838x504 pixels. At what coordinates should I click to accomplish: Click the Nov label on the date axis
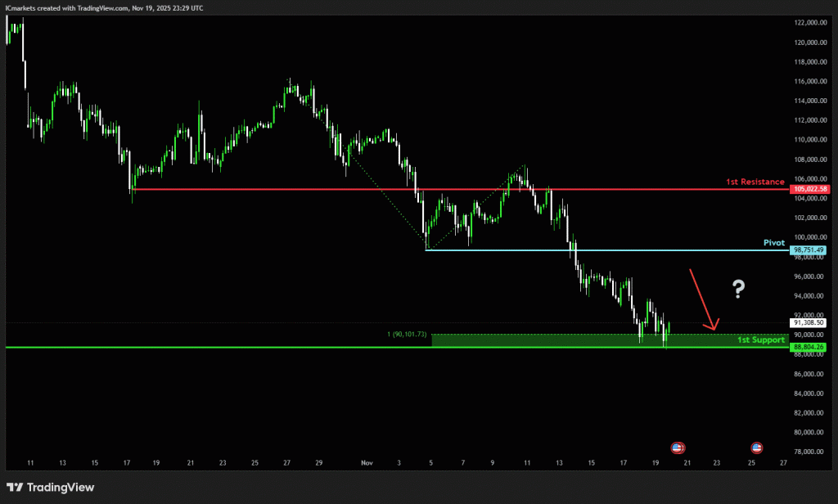367,463
